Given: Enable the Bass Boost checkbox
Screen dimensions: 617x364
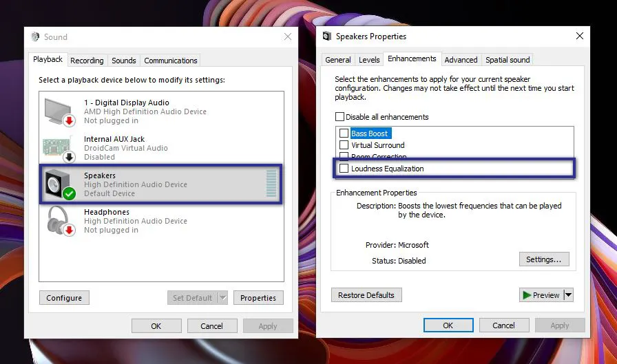Looking at the screenshot, I should pos(344,133).
